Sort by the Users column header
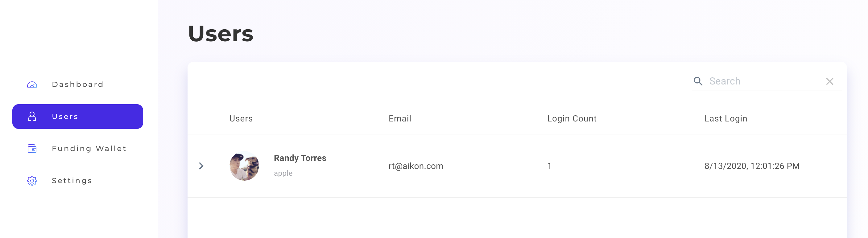Image resolution: width=868 pixels, height=238 pixels. (241, 118)
